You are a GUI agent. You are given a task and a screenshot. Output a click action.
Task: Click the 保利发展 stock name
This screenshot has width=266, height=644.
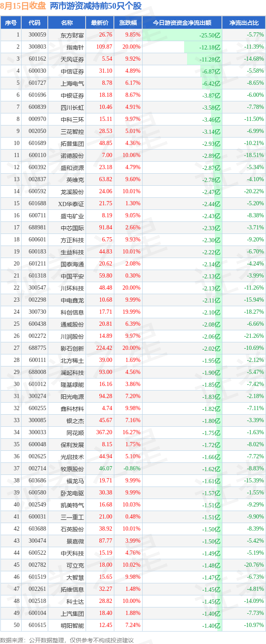tap(72, 445)
